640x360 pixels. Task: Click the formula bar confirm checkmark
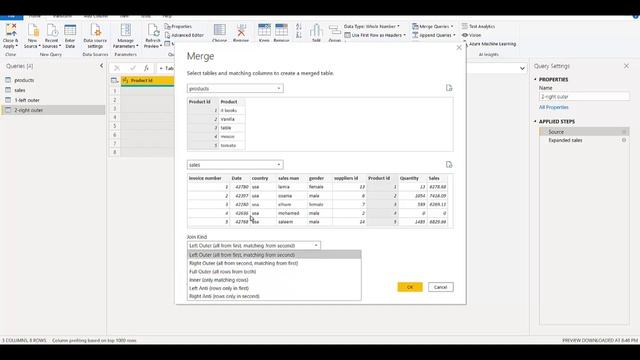[132, 68]
